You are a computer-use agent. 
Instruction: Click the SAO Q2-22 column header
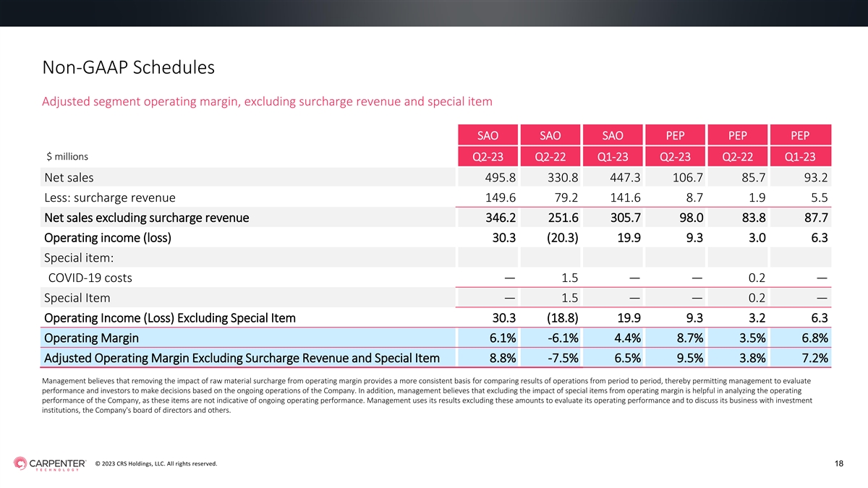click(x=550, y=146)
